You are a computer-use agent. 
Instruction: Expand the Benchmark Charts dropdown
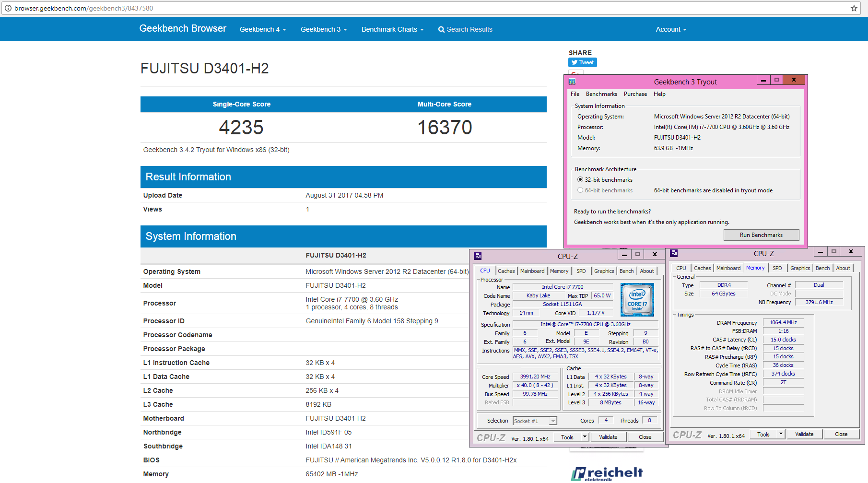393,29
